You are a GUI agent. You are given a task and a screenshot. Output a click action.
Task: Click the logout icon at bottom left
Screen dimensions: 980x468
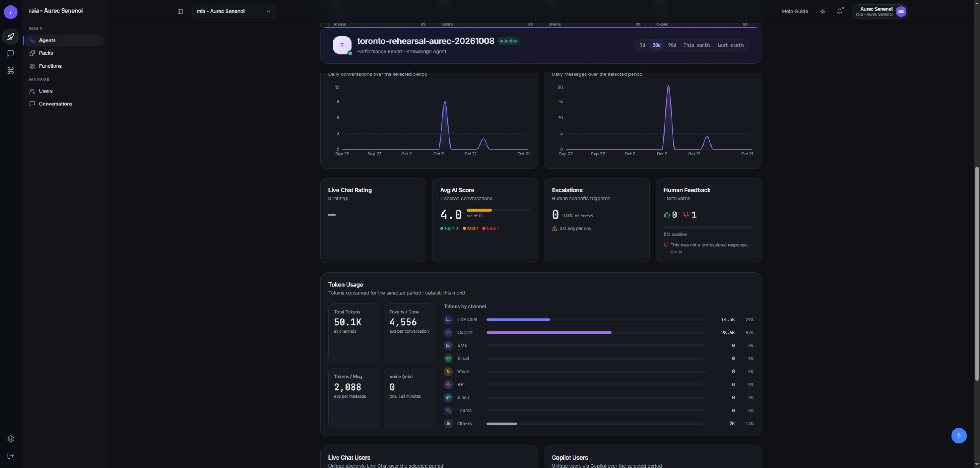tap(11, 456)
